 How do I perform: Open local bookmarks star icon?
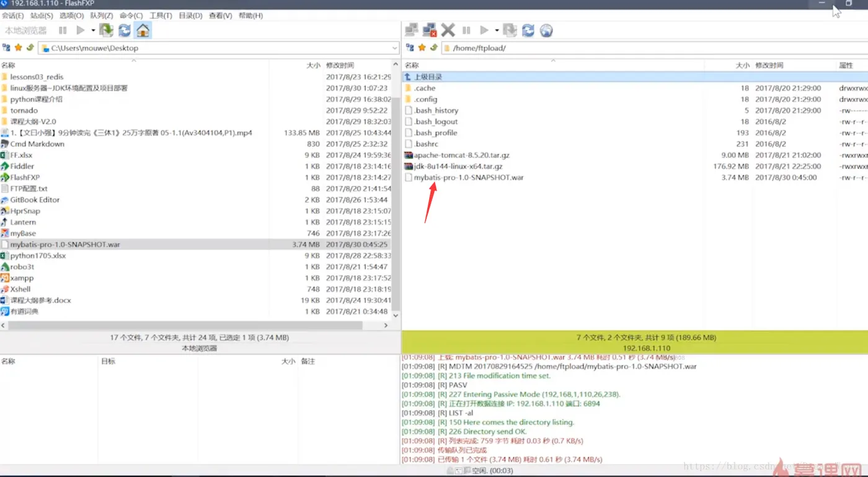pyautogui.click(x=19, y=48)
